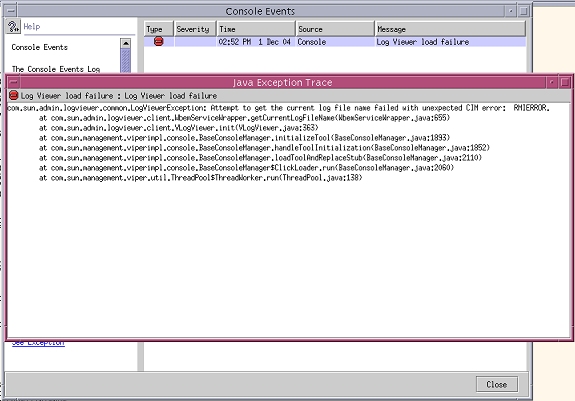The image size is (575, 401).
Task: Click the LogViewerException first trace line
Action: (x=278, y=108)
